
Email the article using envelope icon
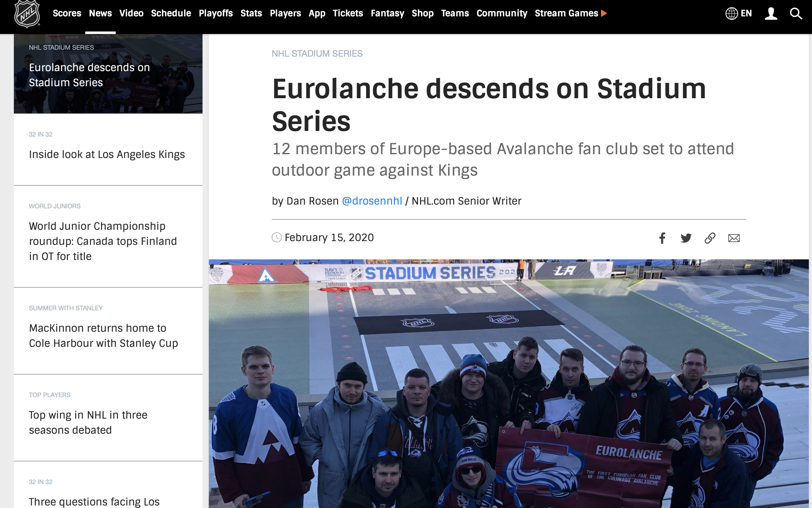(x=734, y=238)
